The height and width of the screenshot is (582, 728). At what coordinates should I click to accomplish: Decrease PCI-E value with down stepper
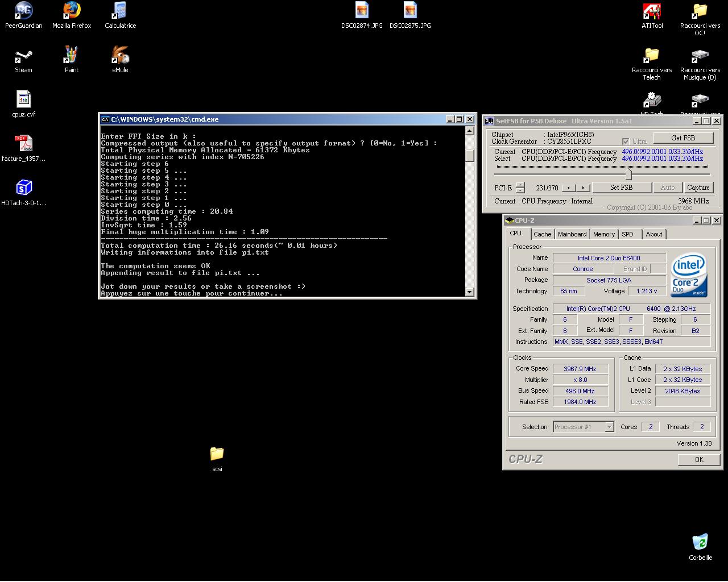[520, 190]
